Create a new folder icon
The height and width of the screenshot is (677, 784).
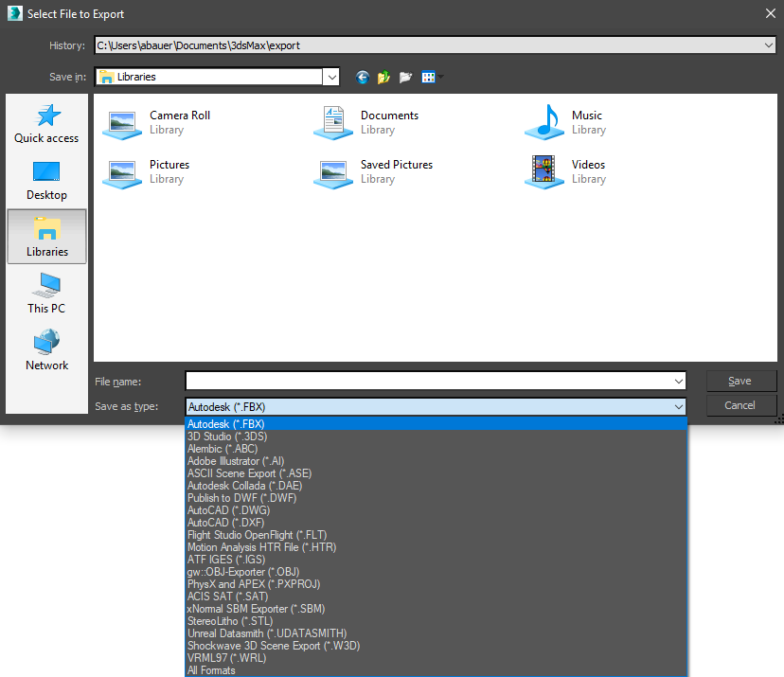tap(405, 78)
